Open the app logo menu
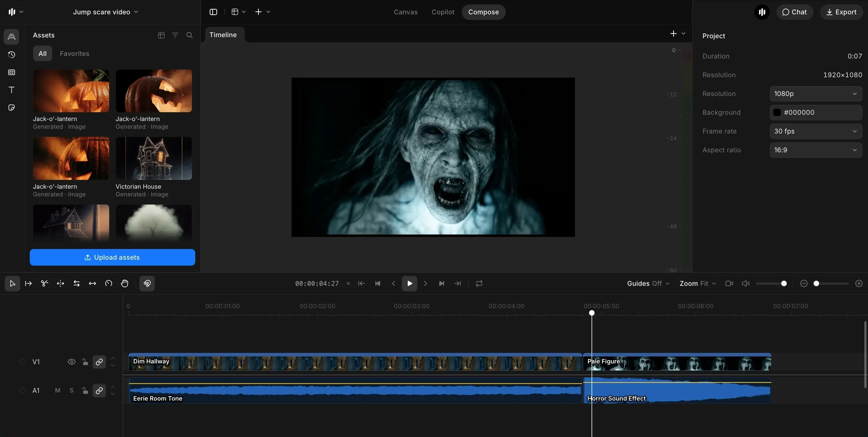This screenshot has width=868, height=437. [16, 12]
